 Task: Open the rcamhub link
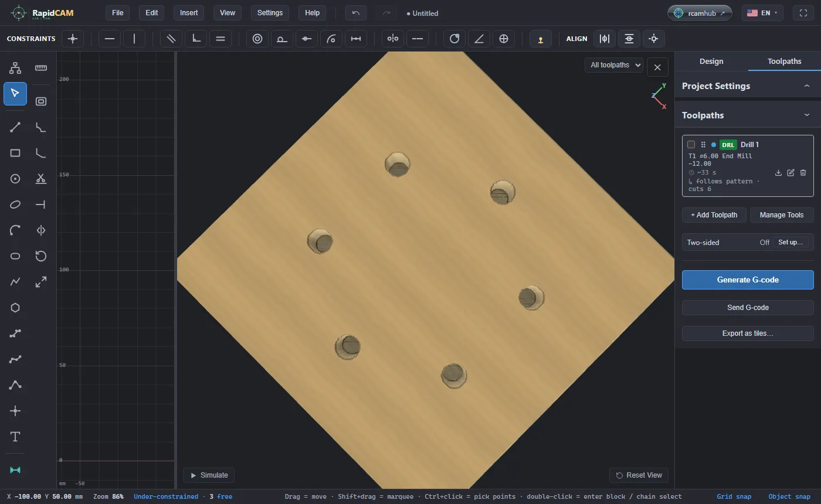pyautogui.click(x=700, y=13)
